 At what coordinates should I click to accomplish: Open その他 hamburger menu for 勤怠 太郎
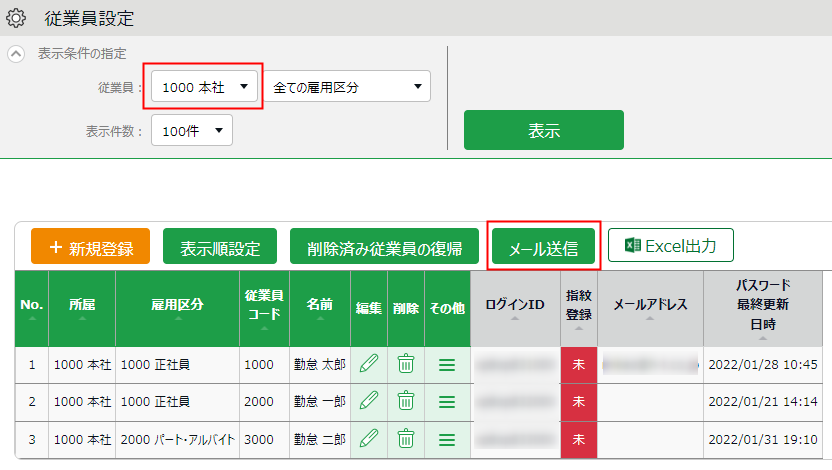tap(446, 365)
